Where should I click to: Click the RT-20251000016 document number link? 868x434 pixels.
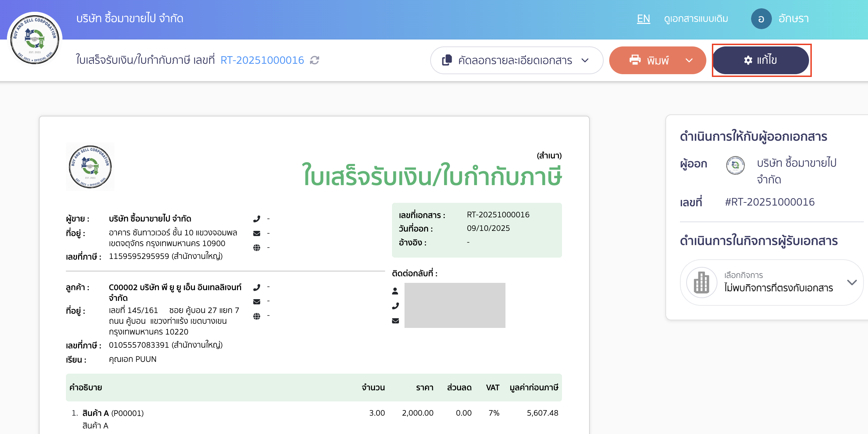point(262,60)
